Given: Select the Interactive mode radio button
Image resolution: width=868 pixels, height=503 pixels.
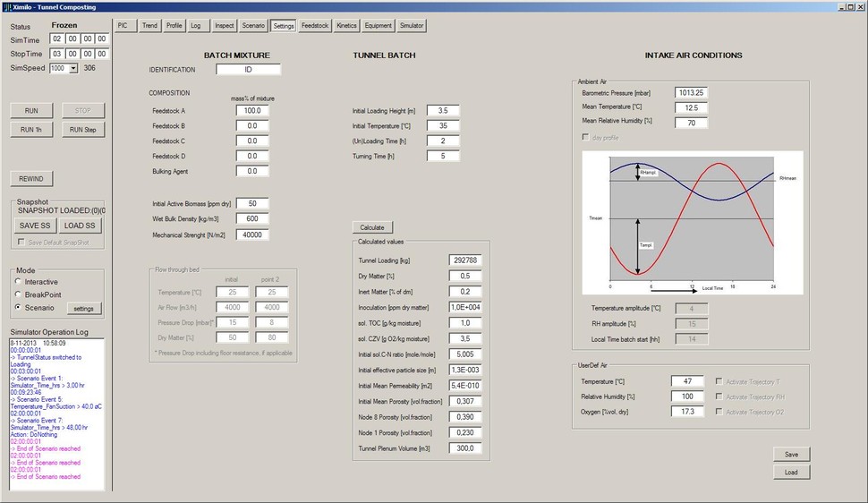Looking at the screenshot, I should click(19, 282).
